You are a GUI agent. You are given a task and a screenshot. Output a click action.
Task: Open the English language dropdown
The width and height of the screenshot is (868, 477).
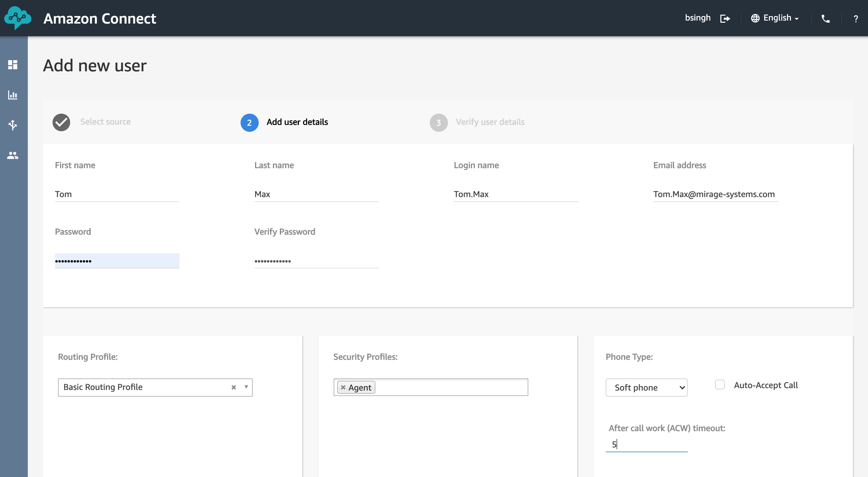[775, 18]
